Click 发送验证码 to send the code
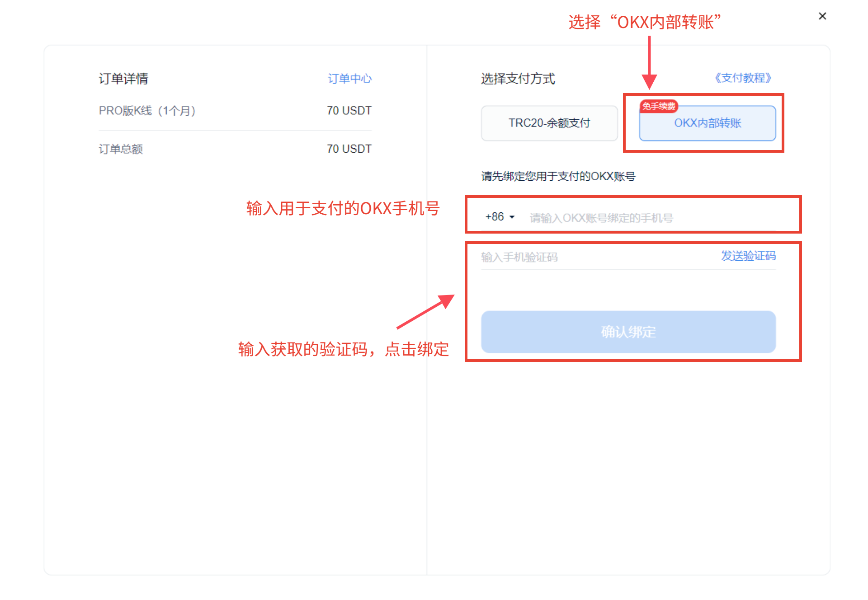Viewport: 868px width, 600px height. 748,256
